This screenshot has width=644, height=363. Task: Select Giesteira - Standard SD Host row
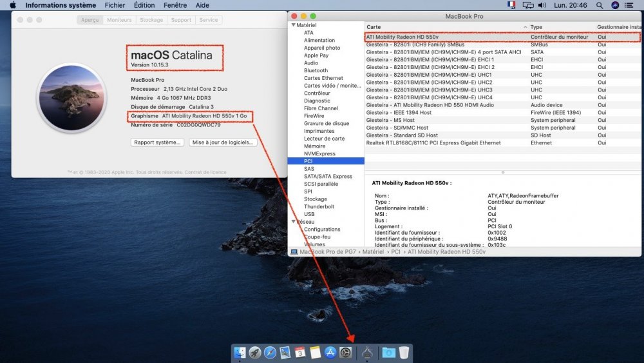pyautogui.click(x=503, y=135)
